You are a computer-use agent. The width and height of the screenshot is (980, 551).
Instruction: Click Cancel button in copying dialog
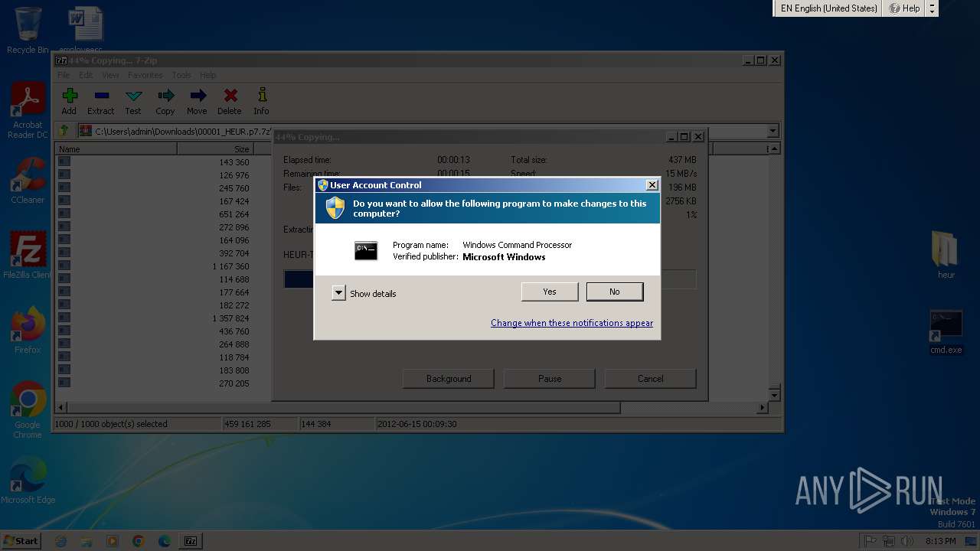pyautogui.click(x=651, y=379)
